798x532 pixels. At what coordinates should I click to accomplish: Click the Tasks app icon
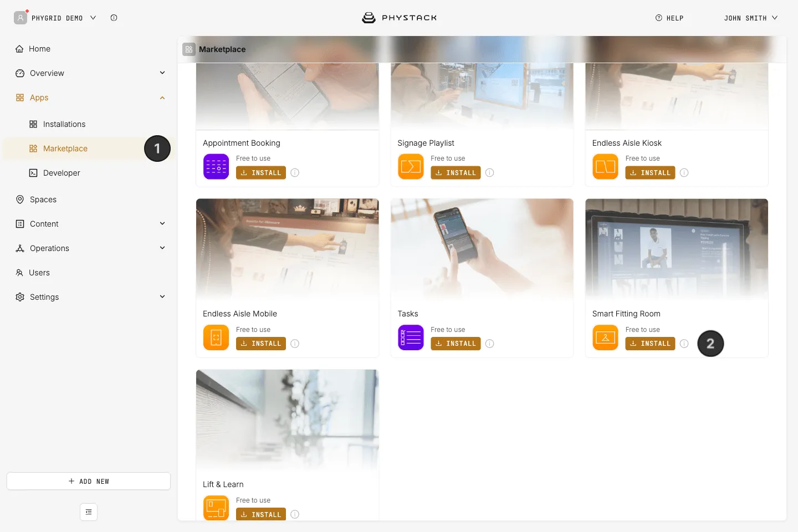pyautogui.click(x=411, y=337)
